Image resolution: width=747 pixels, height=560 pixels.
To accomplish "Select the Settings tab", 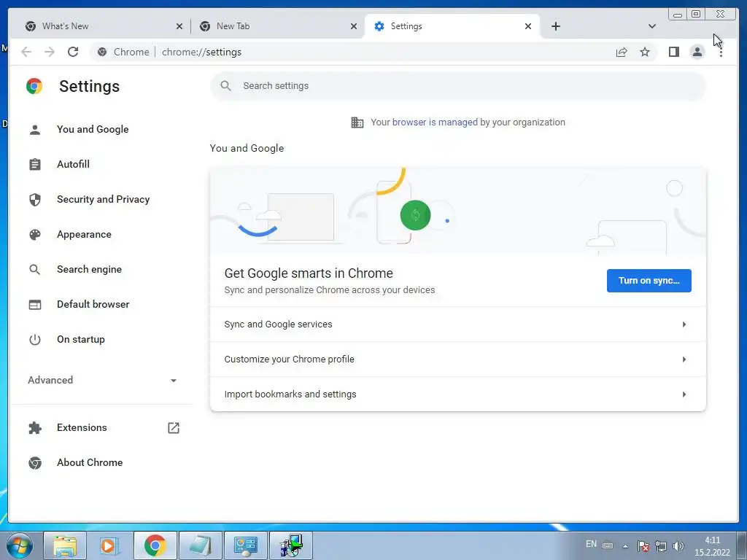I will coord(452,26).
